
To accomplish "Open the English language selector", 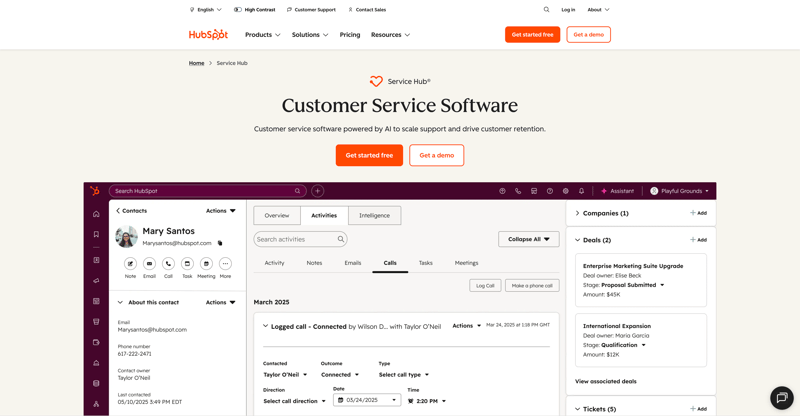I will pos(205,10).
